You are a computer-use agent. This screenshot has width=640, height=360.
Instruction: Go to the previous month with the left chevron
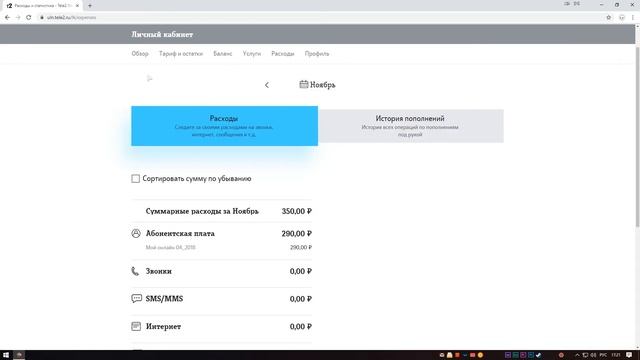point(267,85)
